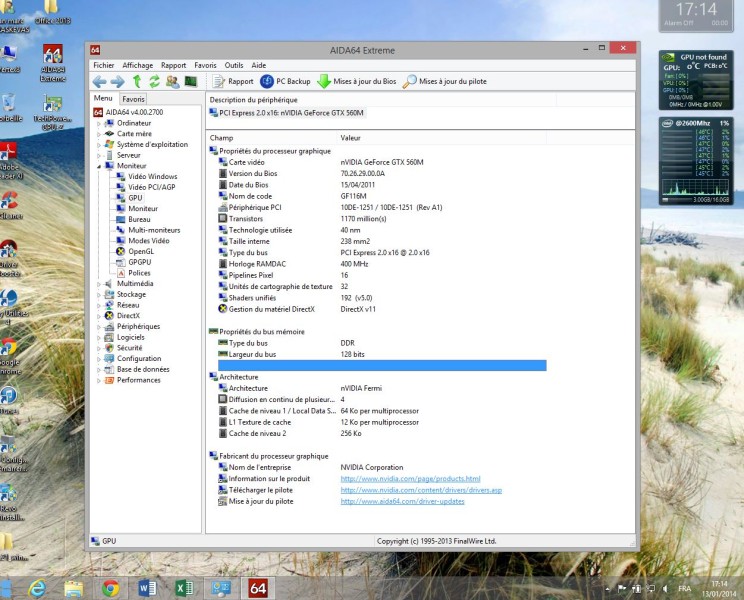Open Google Chrome from the taskbar
Viewport: 744px width, 600px height.
(111, 588)
